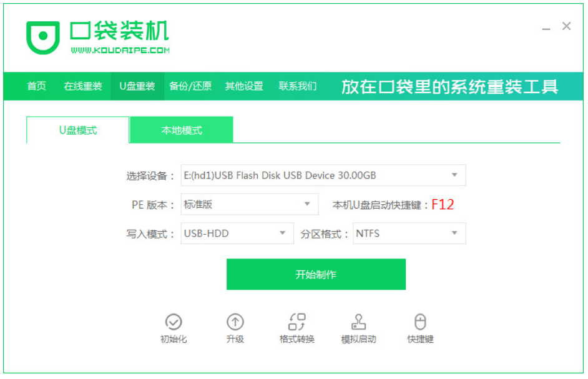Click the 升级 upload arrow icon
Image resolution: width=588 pixels, height=379 pixels.
(x=235, y=322)
